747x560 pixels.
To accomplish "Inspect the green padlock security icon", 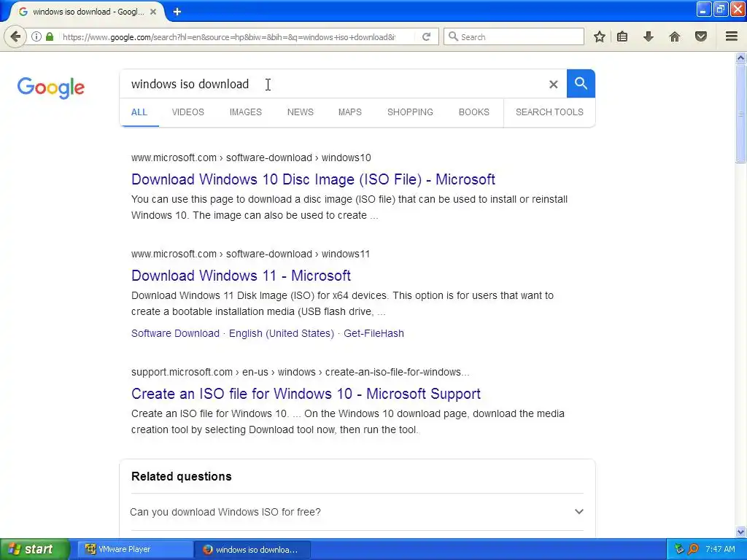I will click(x=50, y=36).
